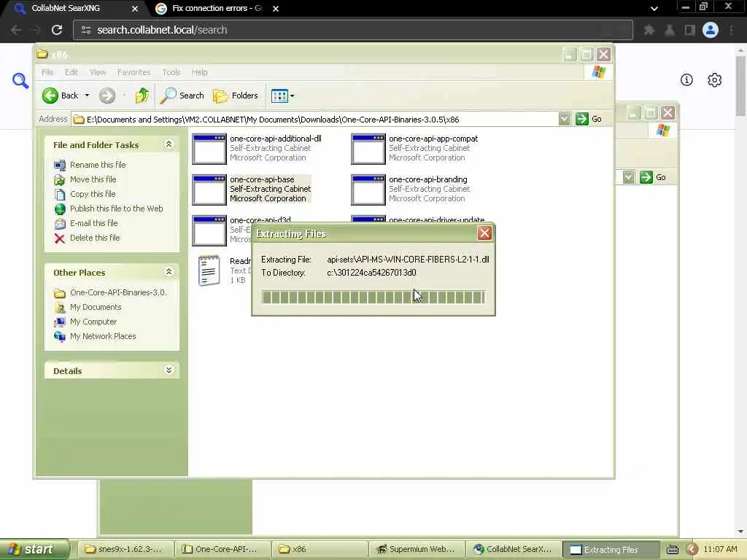Open the Back history dropdown arrow
The width and height of the screenshot is (747, 560).
(x=88, y=96)
